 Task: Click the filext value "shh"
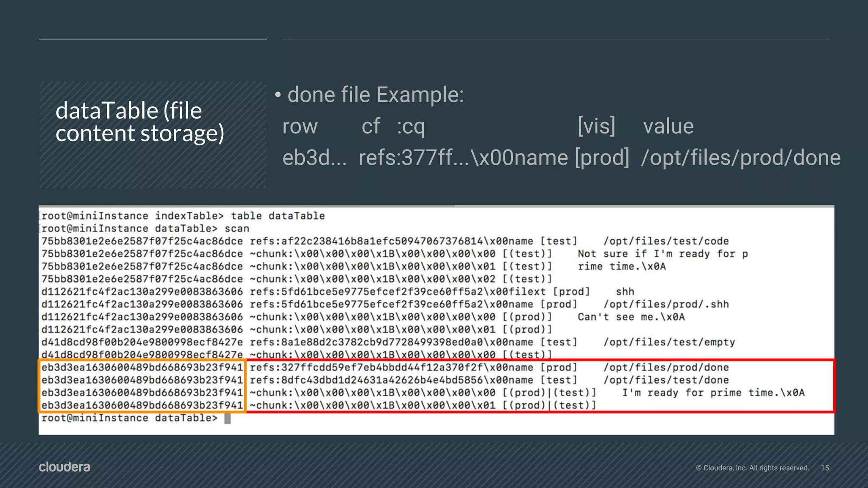(625, 292)
